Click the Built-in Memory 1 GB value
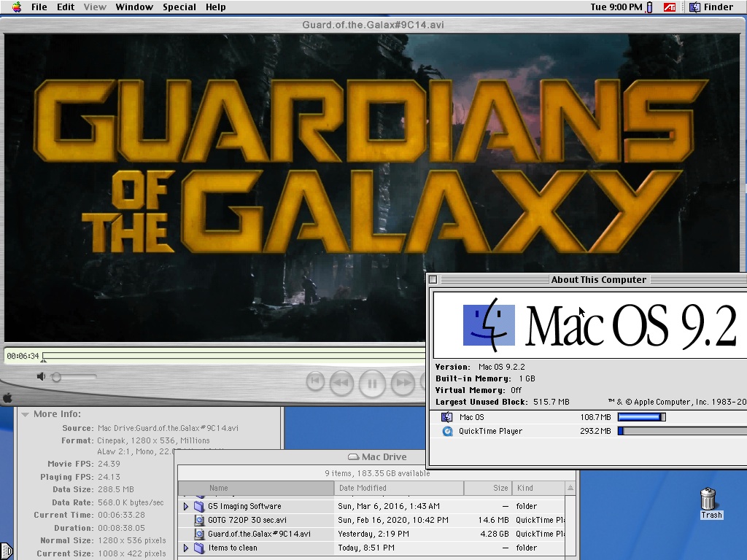The height and width of the screenshot is (560, 747). click(527, 378)
